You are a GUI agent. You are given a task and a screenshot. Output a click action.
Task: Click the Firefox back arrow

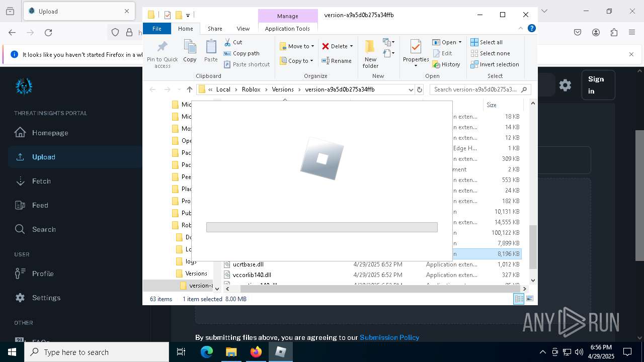tap(12, 32)
